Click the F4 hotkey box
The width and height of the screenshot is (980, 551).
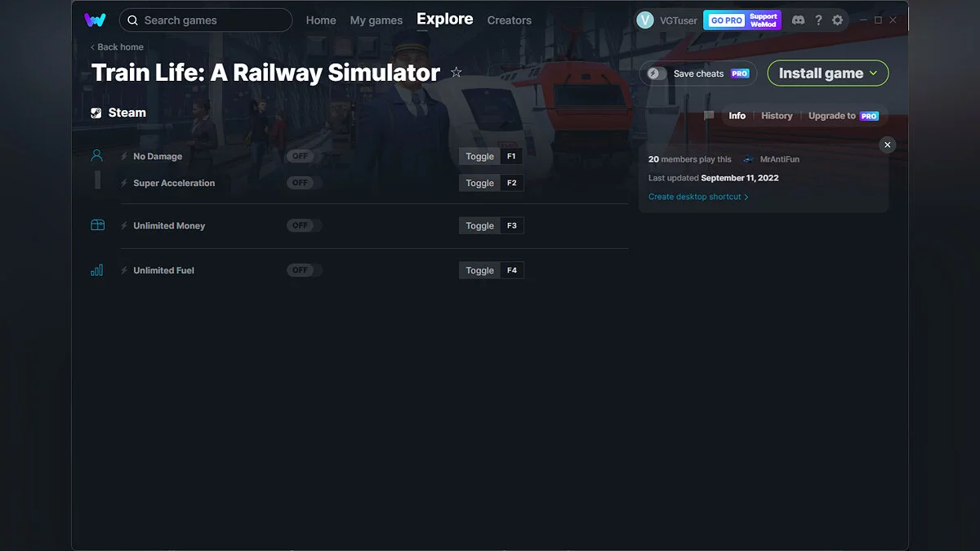tap(512, 270)
